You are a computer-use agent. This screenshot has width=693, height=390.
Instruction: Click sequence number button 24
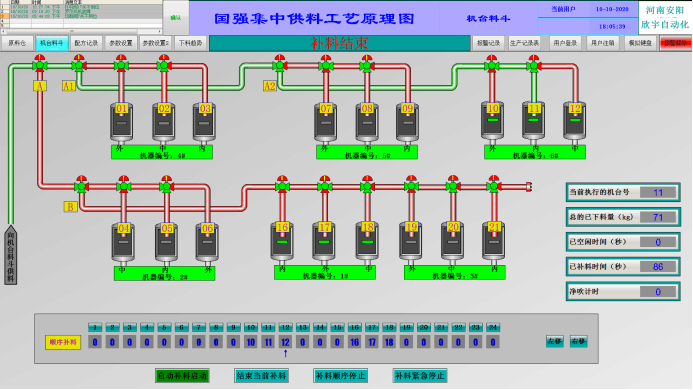click(493, 328)
